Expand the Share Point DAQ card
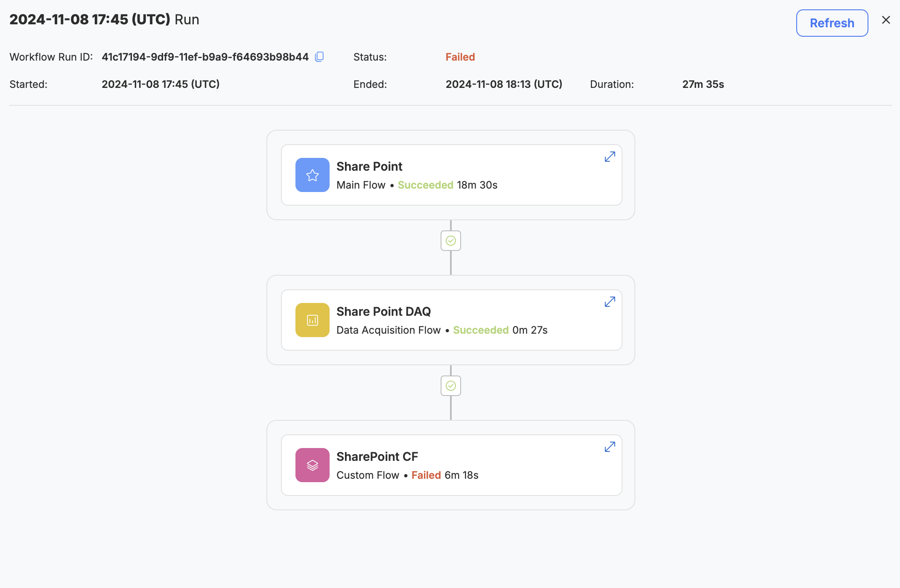The width and height of the screenshot is (900, 588). tap(610, 302)
